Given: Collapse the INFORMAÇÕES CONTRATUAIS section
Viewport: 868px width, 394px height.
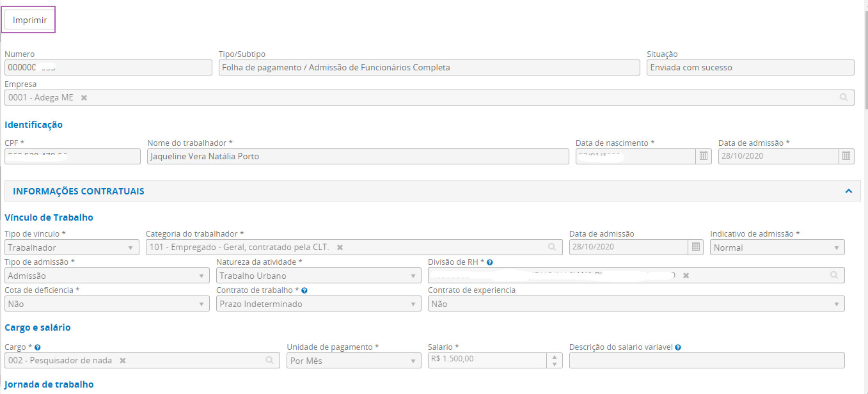Looking at the screenshot, I should [x=848, y=191].
